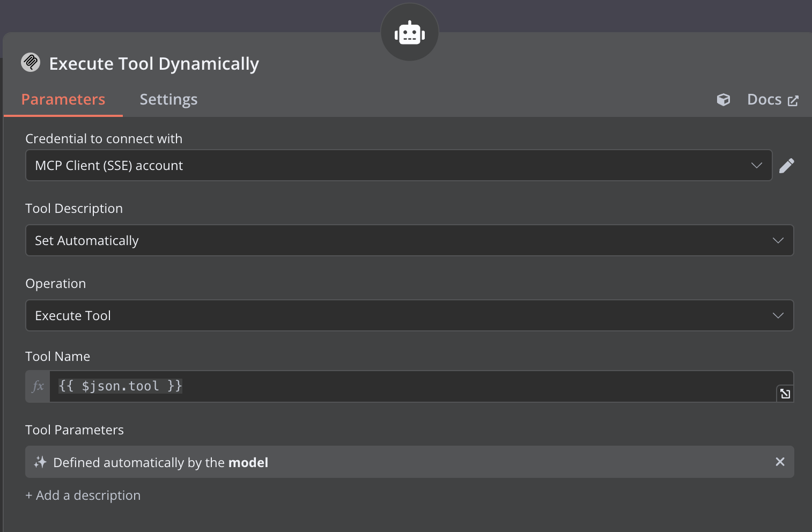Screen dimensions: 812x532
Task: Switch to the Settings tab
Action: (168, 99)
